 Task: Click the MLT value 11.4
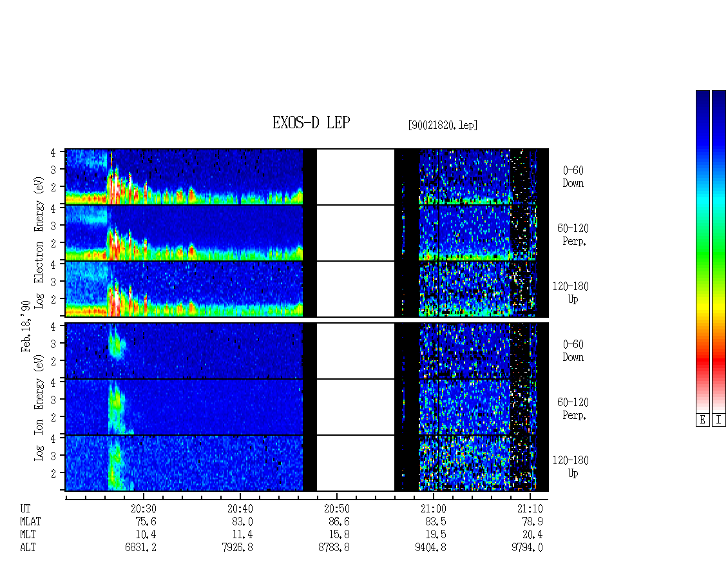pyautogui.click(x=242, y=535)
